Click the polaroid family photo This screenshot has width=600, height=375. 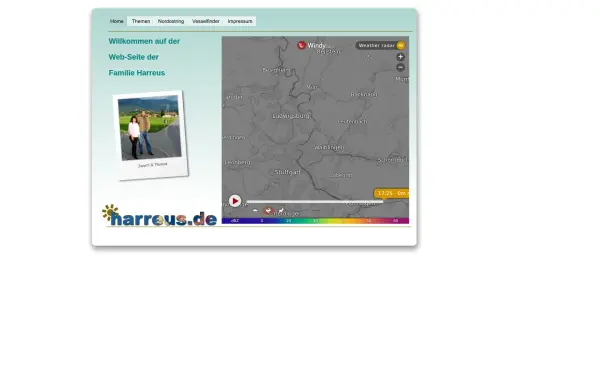click(150, 135)
